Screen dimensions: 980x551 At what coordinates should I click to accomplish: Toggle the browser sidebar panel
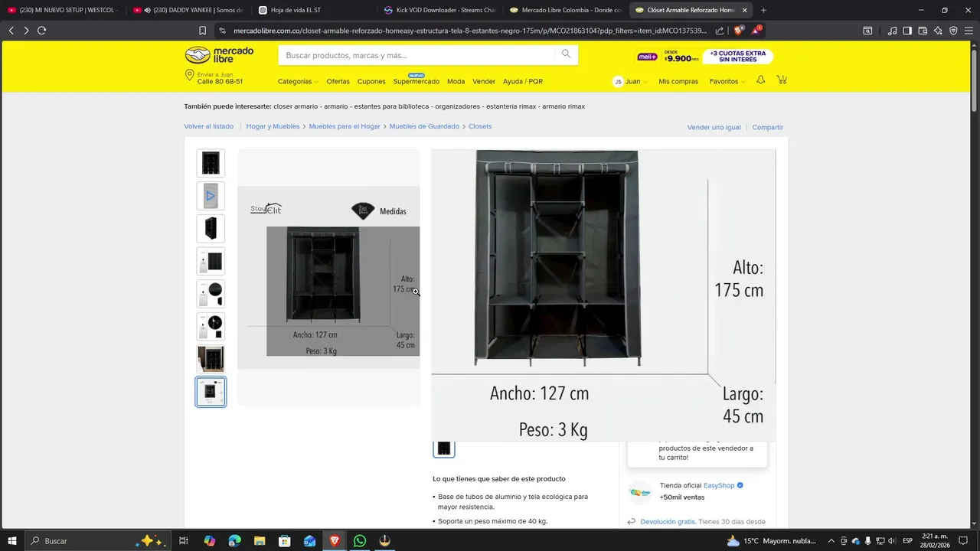pos(907,31)
